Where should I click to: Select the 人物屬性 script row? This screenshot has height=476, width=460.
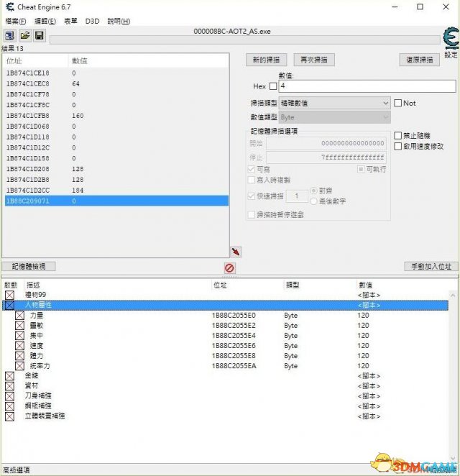pos(225,305)
